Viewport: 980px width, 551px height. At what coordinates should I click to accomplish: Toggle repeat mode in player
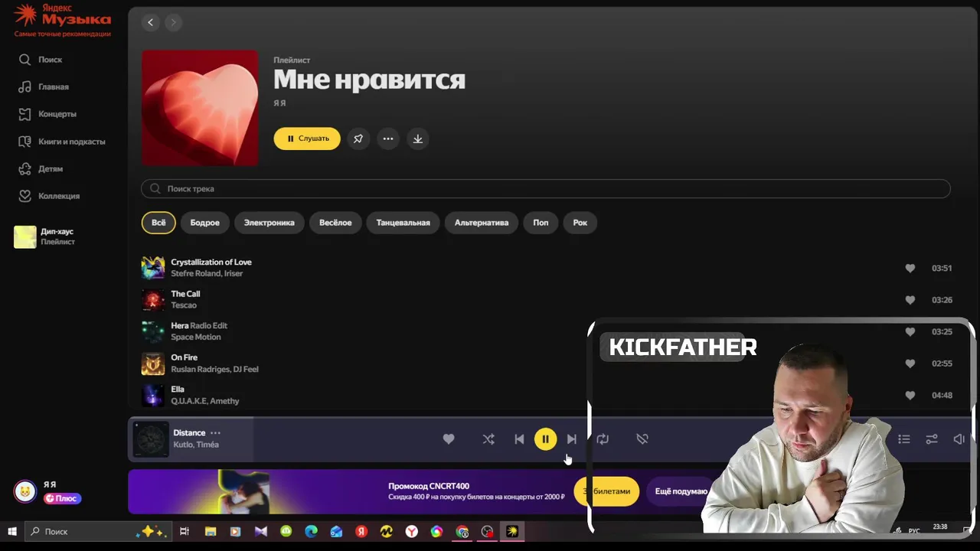(603, 439)
